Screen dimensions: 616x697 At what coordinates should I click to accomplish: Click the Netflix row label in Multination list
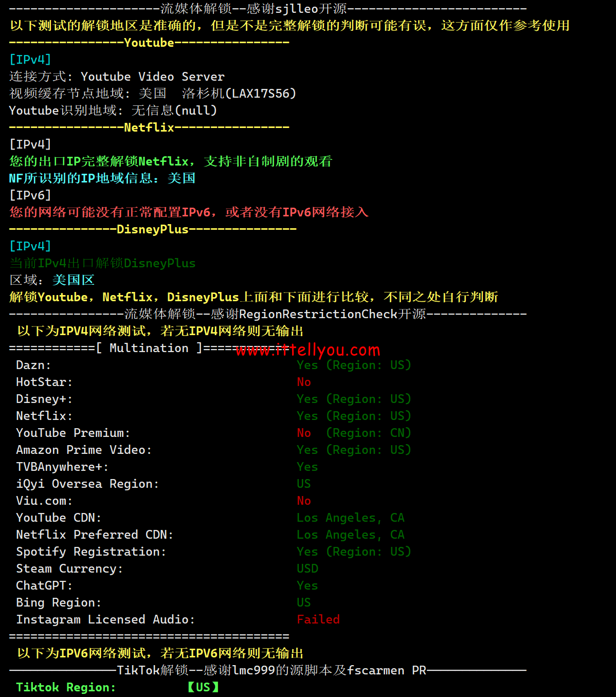[44, 416]
